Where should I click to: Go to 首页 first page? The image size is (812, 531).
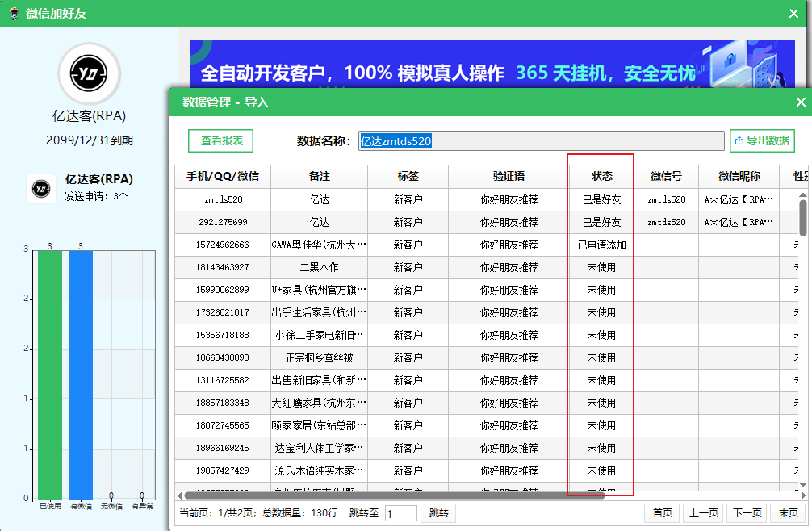pos(662,513)
